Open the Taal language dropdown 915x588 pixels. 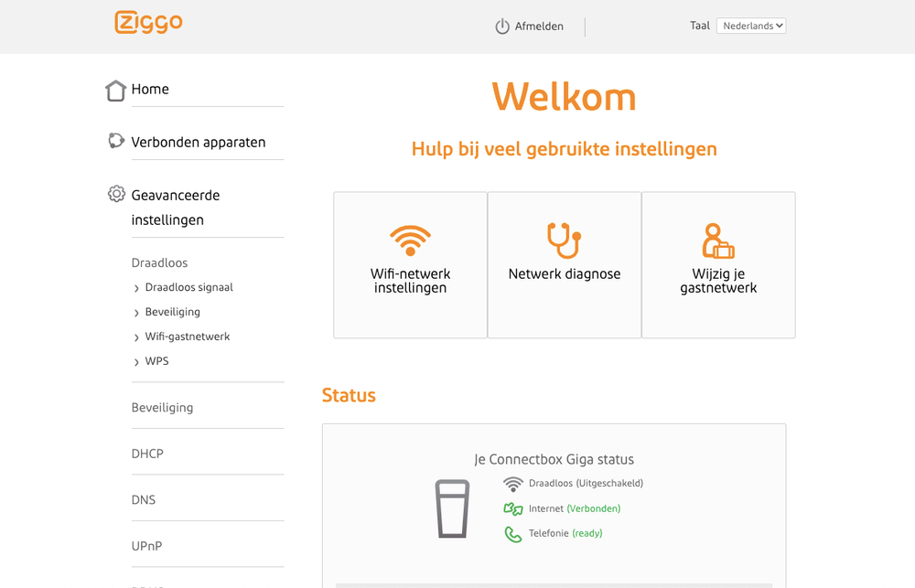point(751,26)
